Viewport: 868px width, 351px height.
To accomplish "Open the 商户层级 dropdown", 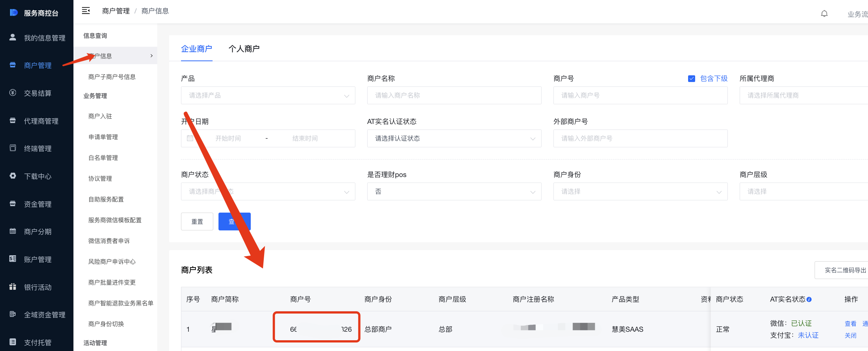I will [804, 191].
